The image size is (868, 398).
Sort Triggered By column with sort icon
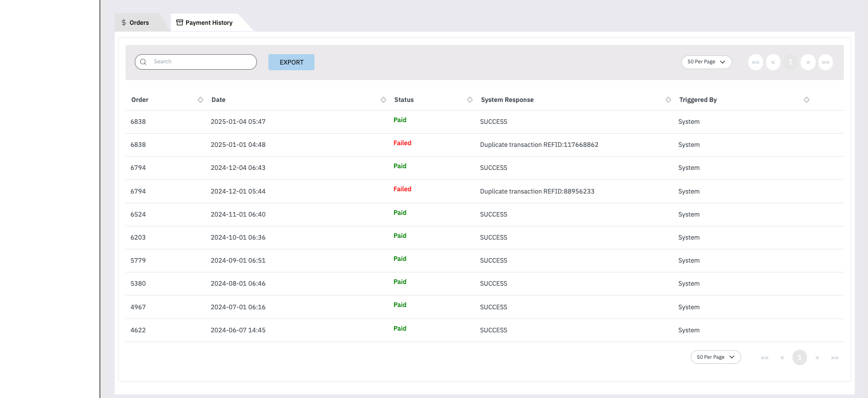806,100
